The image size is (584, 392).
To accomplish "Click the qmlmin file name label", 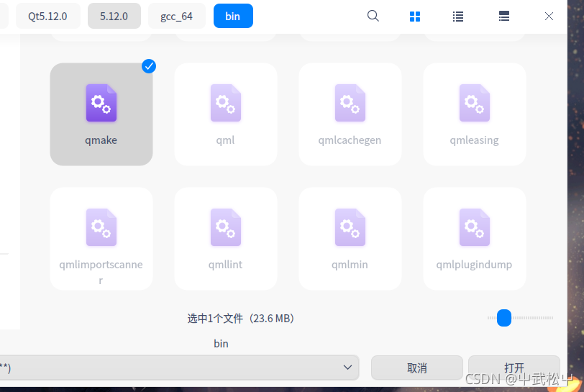I will tap(350, 265).
